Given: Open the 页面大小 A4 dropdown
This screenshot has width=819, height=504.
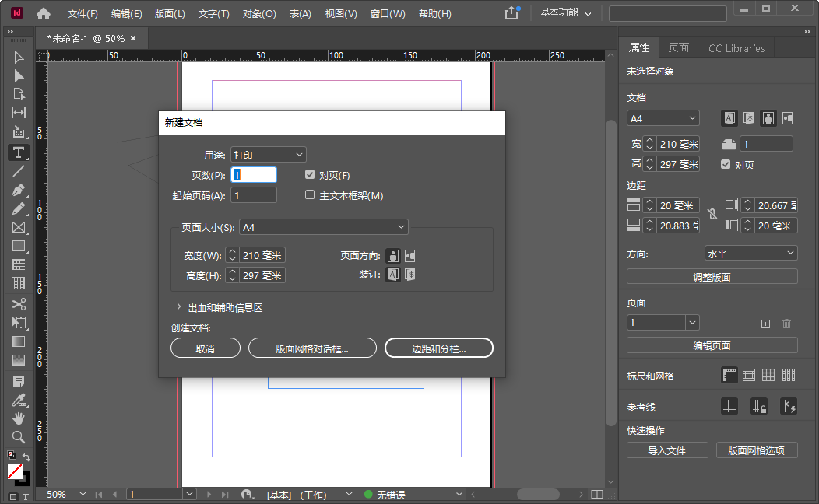Looking at the screenshot, I should coord(323,226).
